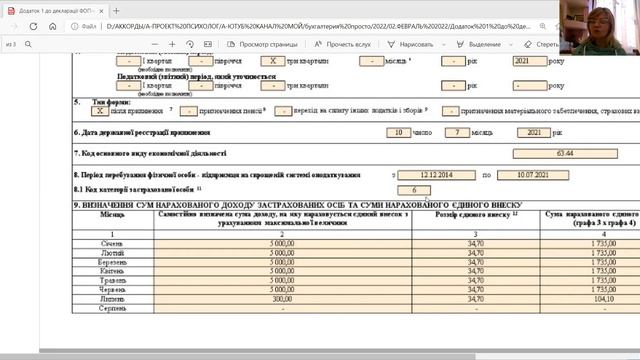View site info next to Файл

click(x=74, y=27)
